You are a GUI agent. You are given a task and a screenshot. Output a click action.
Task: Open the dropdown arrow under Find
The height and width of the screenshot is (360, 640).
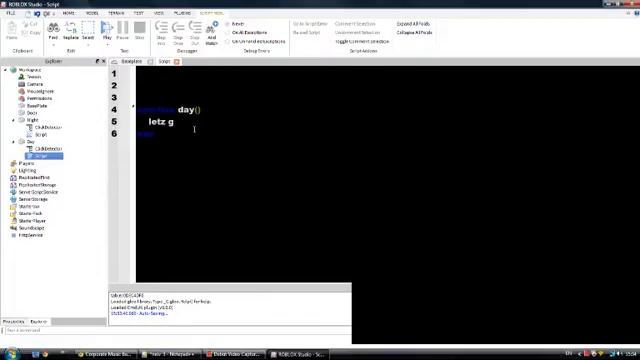tap(53, 44)
